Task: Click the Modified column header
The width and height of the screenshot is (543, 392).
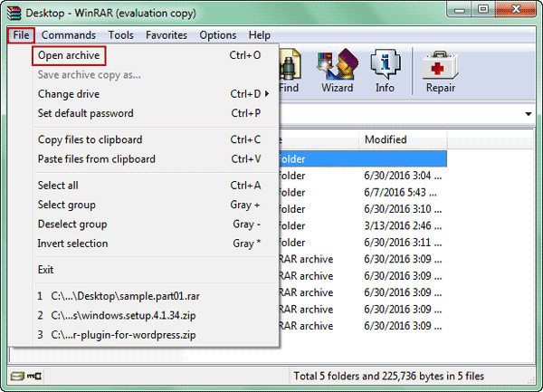Action: [x=403, y=139]
